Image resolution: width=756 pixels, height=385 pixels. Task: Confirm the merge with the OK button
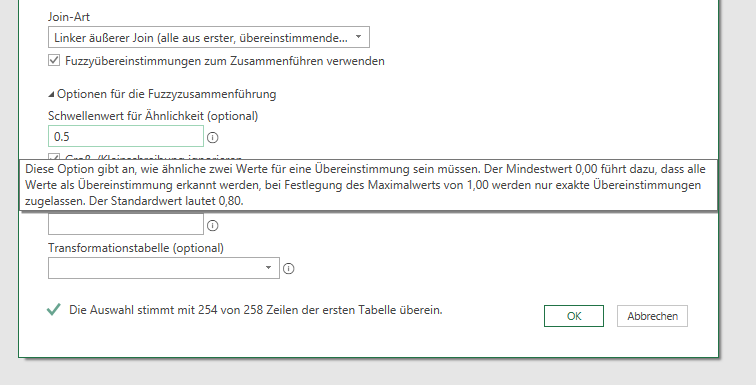pos(574,316)
